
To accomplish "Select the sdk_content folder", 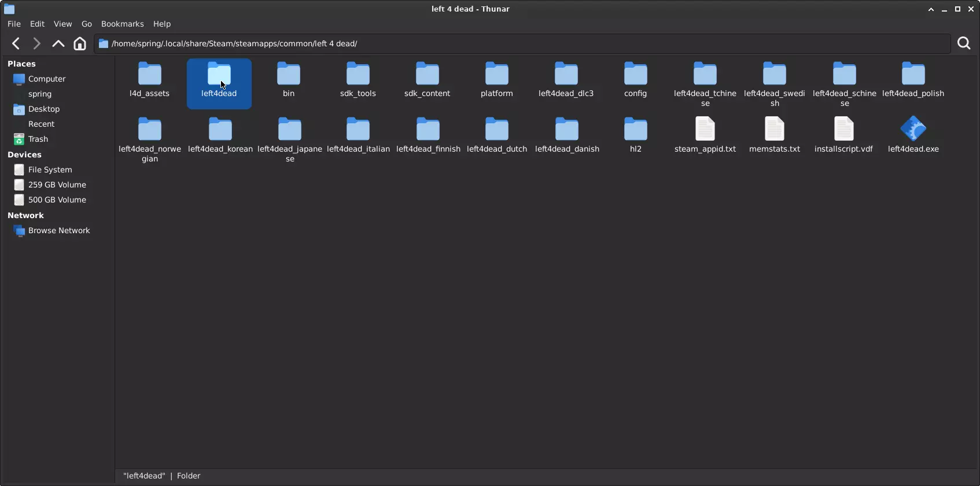I will [428, 80].
